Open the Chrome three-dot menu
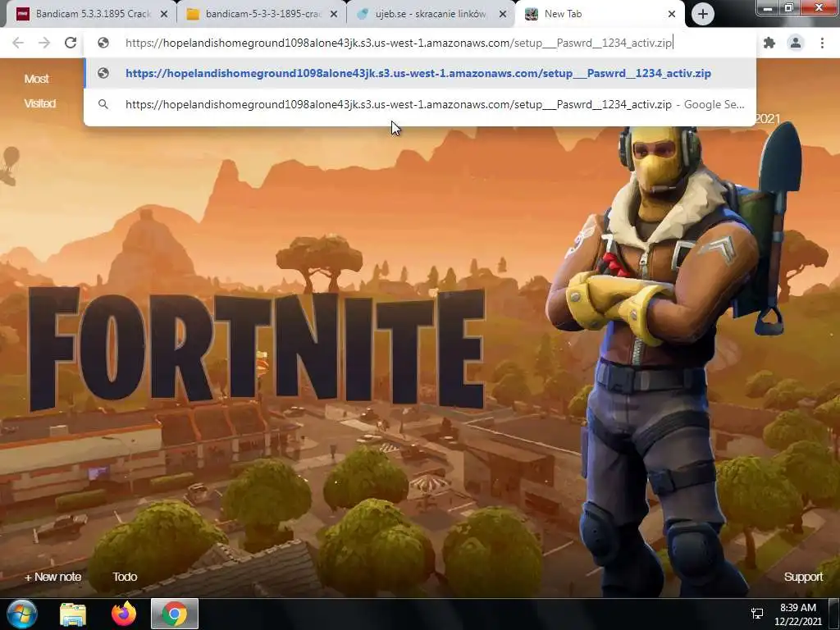The width and height of the screenshot is (840, 630). pos(822,43)
